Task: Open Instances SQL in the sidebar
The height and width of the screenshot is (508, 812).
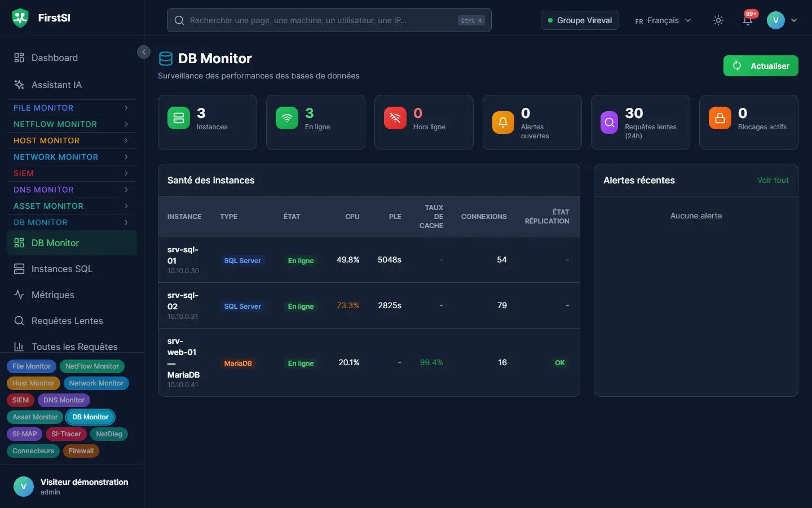Action: tap(72, 269)
